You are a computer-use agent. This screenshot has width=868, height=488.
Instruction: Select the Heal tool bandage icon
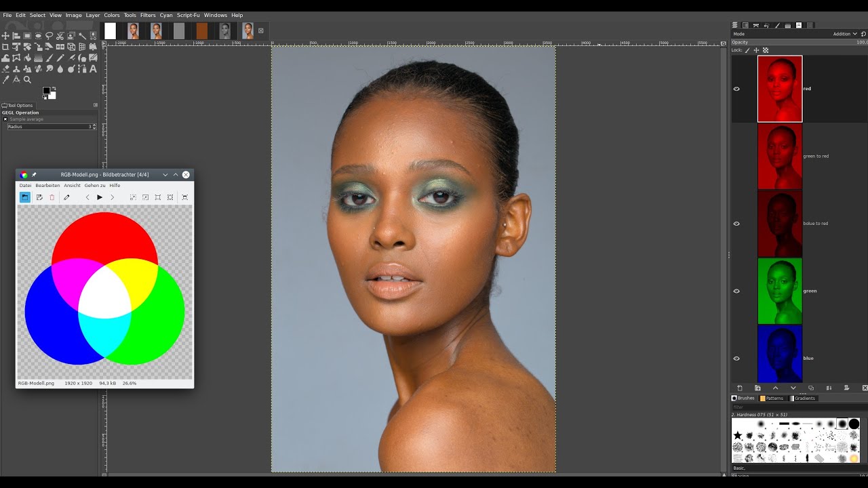[38, 68]
